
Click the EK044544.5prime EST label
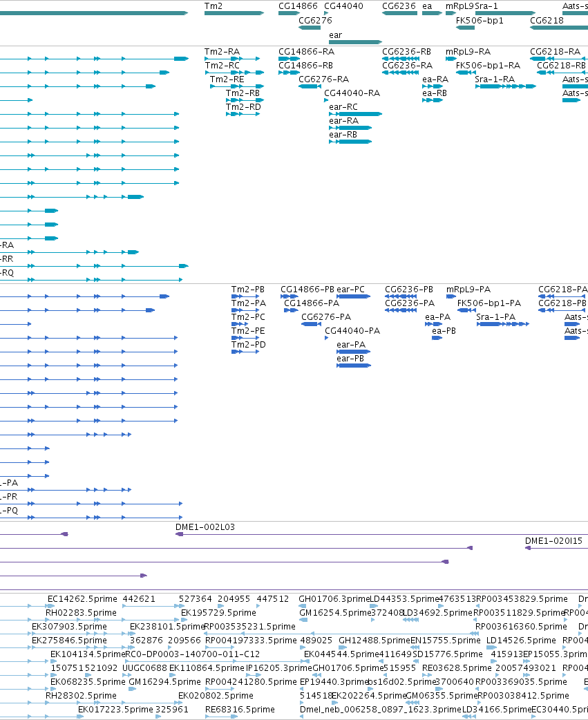(341, 654)
